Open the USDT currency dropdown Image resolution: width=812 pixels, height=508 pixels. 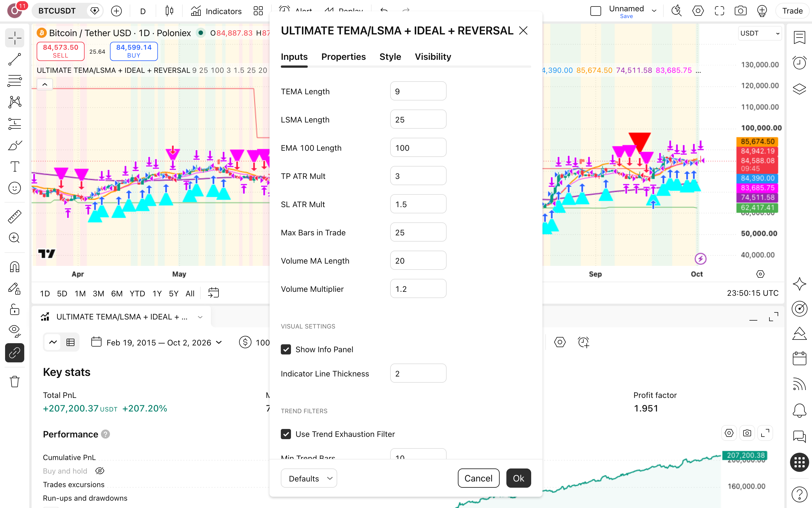760,33
